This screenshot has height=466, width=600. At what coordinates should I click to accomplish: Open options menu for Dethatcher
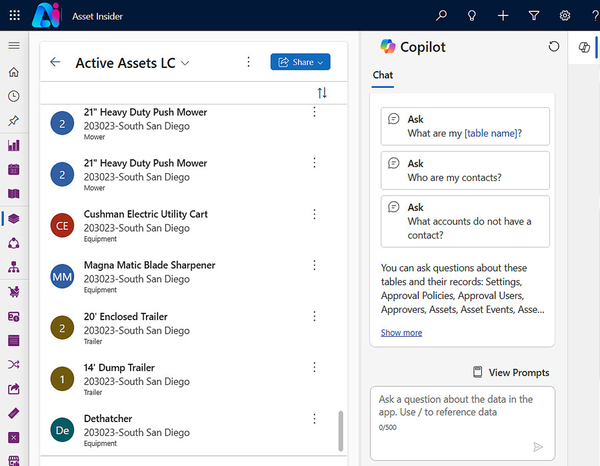click(315, 419)
